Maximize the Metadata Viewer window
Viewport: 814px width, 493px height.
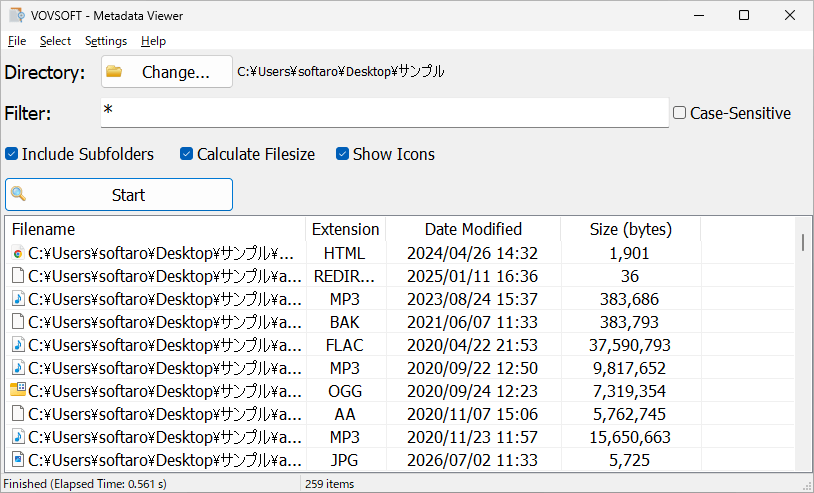coord(744,15)
